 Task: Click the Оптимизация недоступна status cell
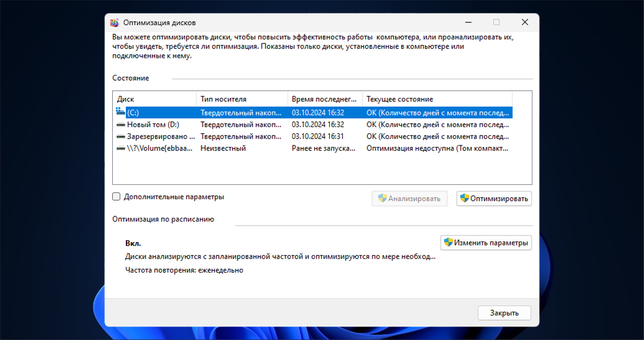click(437, 148)
